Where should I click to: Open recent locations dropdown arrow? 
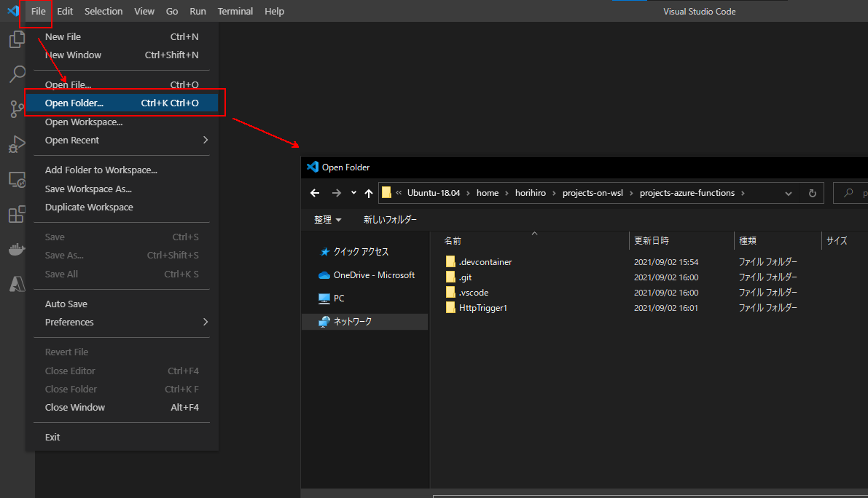click(353, 193)
